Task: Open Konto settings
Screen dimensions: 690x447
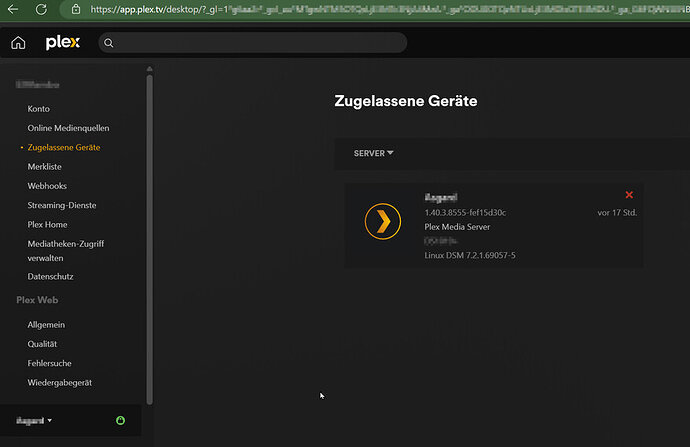Action: point(39,109)
